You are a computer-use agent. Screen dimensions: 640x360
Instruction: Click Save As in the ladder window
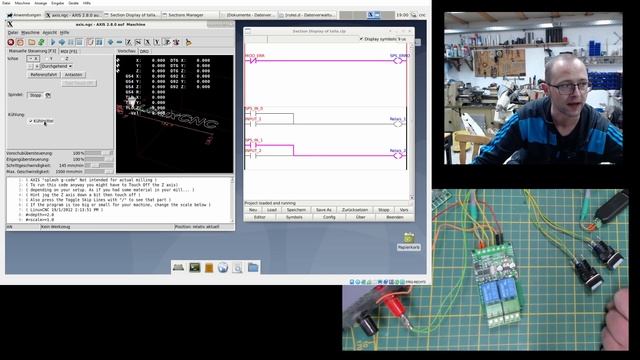pos(324,210)
